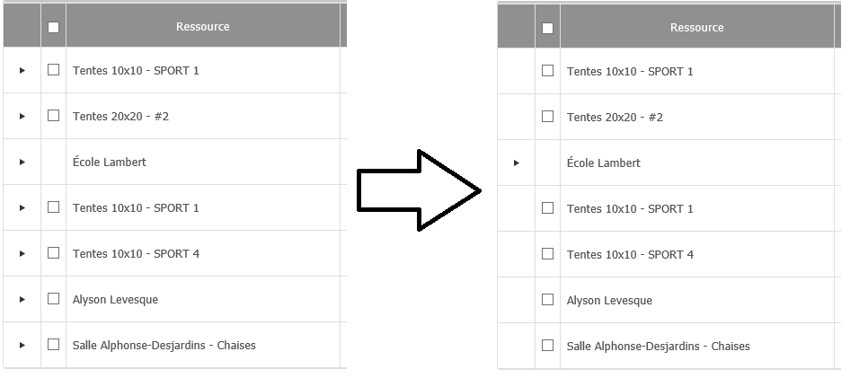Expand Tentes 10x10 - SPORT 4 in left grid
Viewport: 868px width, 378px height.
pyautogui.click(x=22, y=254)
